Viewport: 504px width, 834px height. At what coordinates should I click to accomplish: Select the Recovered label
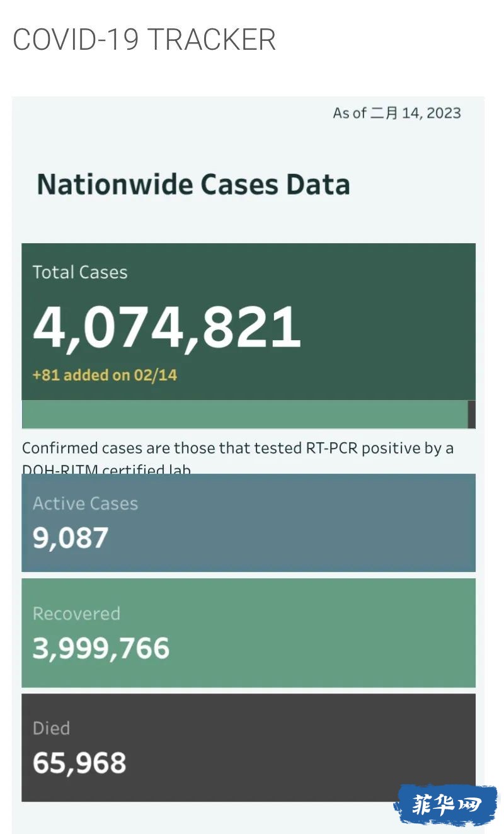pos(76,614)
